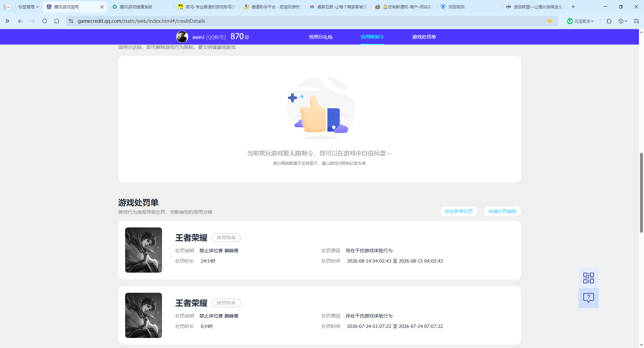Click the 2026-08-14 04:02:43 penalty time range
Viewport: 644px width, 348px height.
[x=395, y=261]
